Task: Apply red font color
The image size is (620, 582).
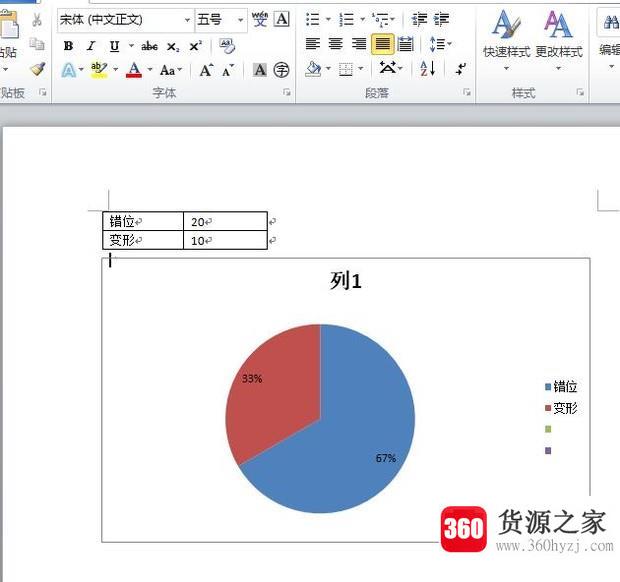Action: pos(134,70)
